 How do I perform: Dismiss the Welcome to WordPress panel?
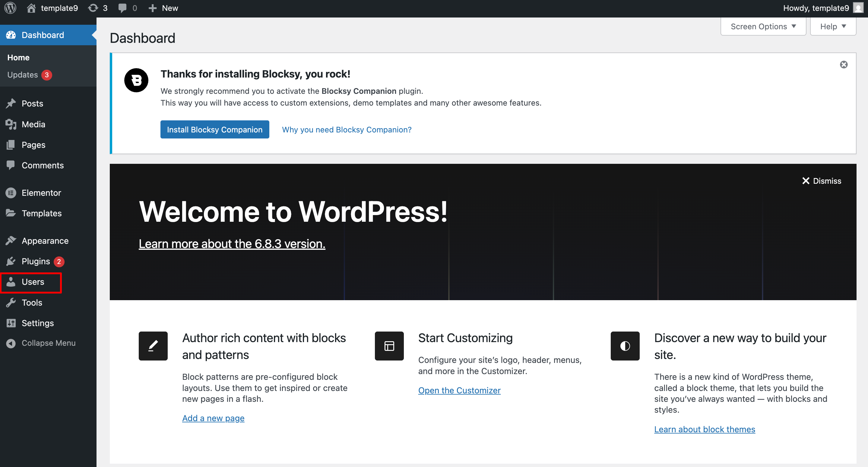(x=822, y=181)
